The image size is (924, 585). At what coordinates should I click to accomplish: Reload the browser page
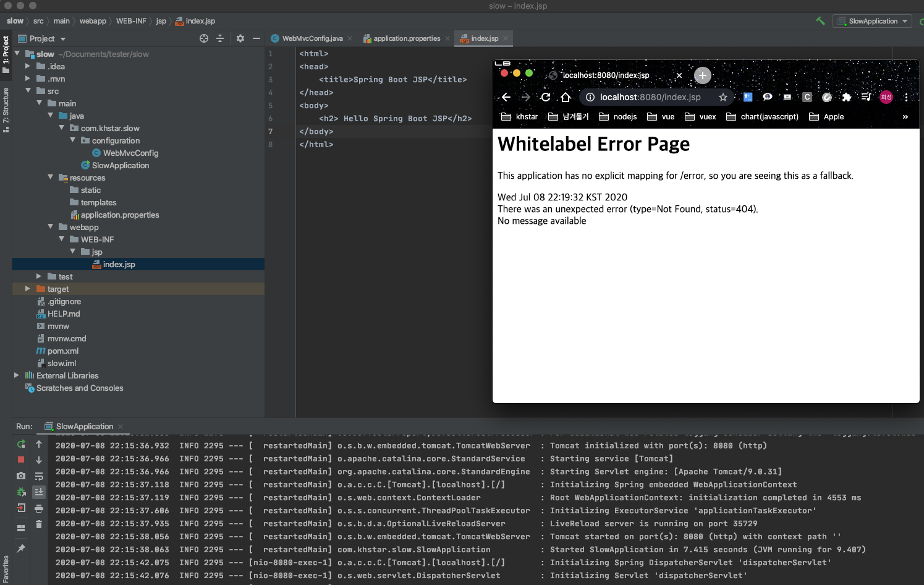tap(546, 97)
